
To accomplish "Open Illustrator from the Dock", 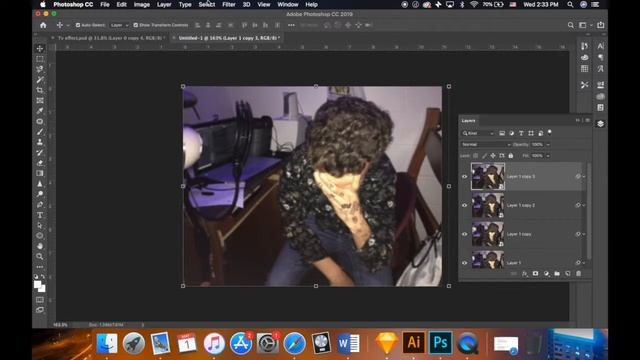I will (x=413, y=342).
